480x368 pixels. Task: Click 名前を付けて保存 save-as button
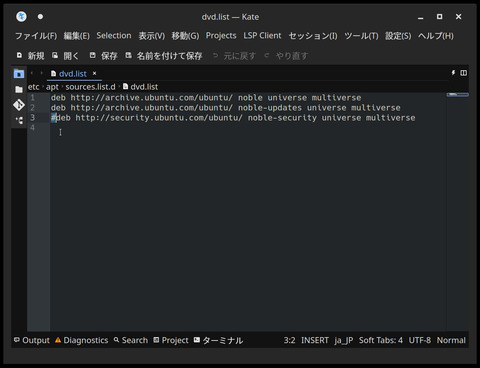pos(164,56)
